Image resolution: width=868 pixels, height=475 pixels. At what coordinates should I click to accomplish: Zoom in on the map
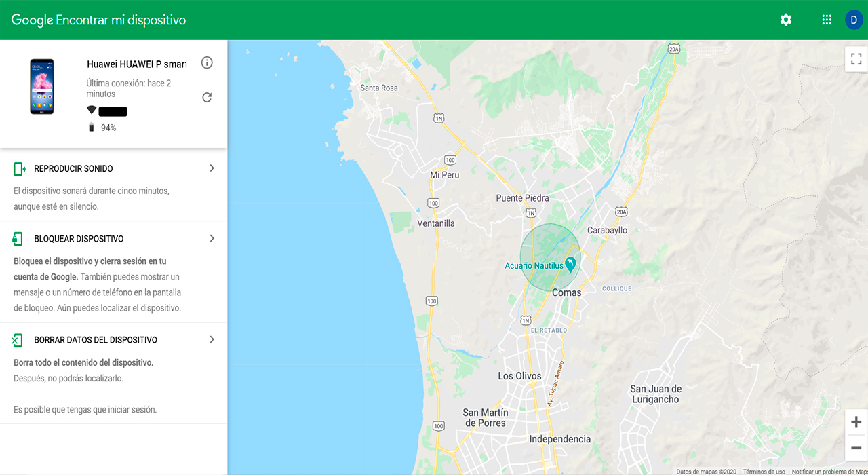click(856, 423)
